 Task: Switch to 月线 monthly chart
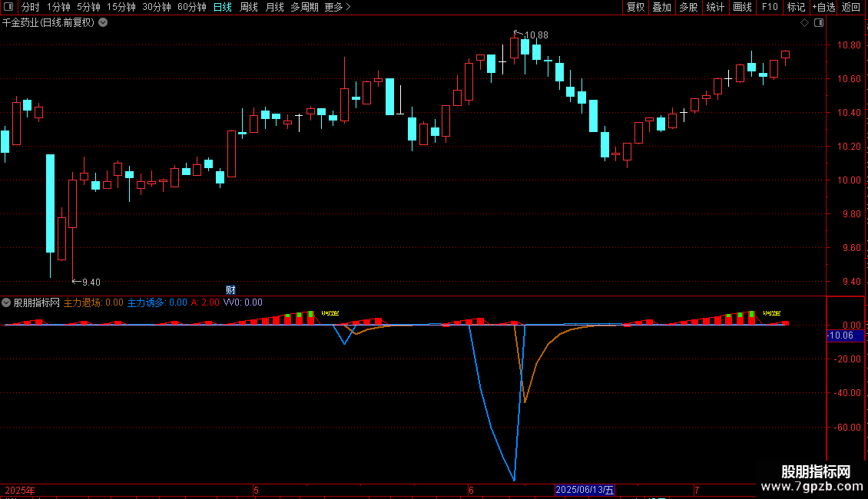pos(274,7)
